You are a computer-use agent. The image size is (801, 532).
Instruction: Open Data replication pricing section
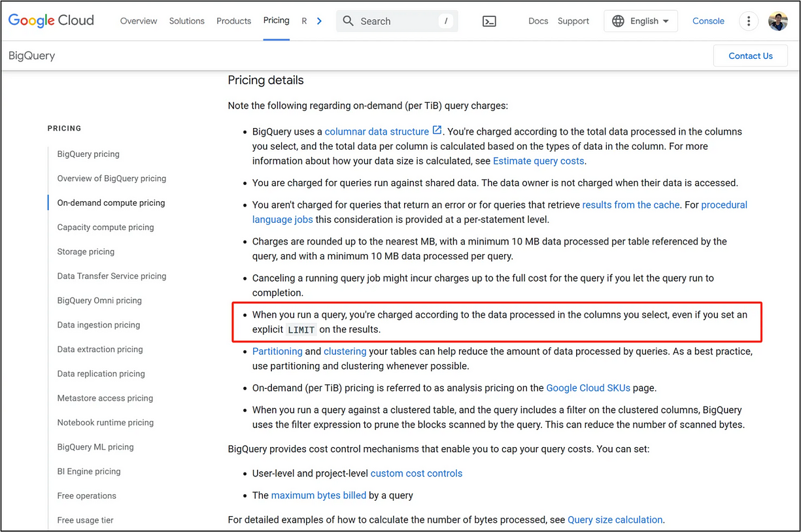[x=101, y=374]
